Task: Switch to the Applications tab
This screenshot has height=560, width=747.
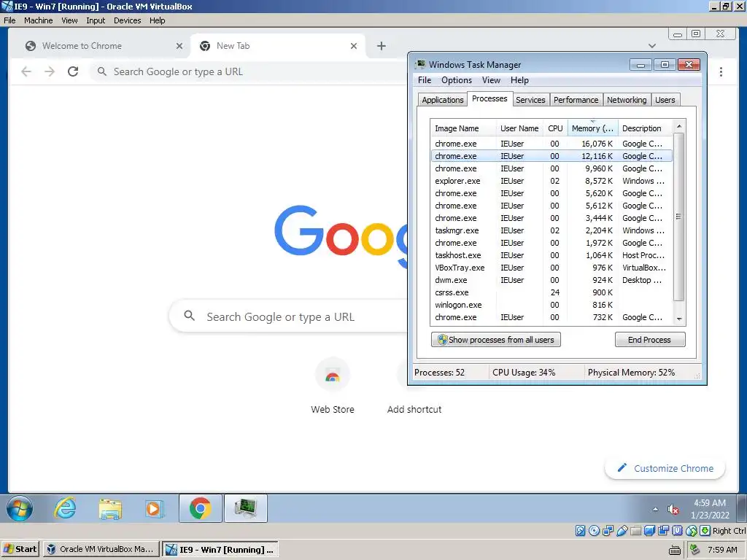Action: tap(443, 100)
